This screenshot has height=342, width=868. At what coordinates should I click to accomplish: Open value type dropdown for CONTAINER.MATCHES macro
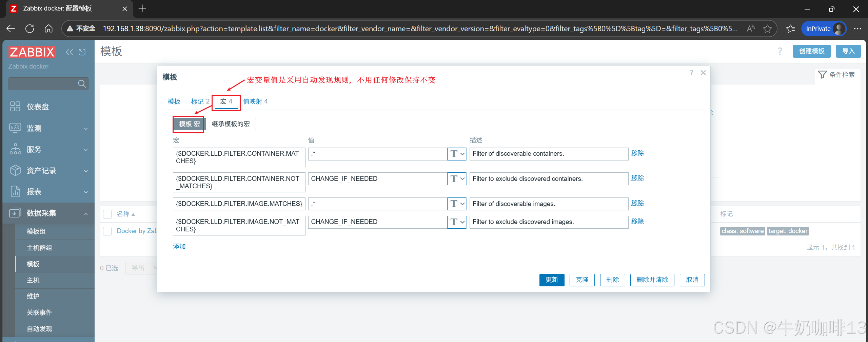(x=457, y=154)
